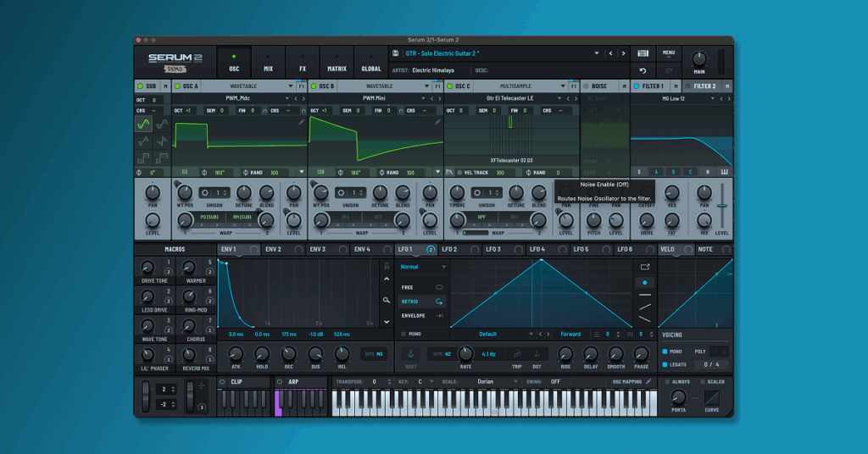Click the envelope lock icon
868x454 pixels.
(387, 267)
